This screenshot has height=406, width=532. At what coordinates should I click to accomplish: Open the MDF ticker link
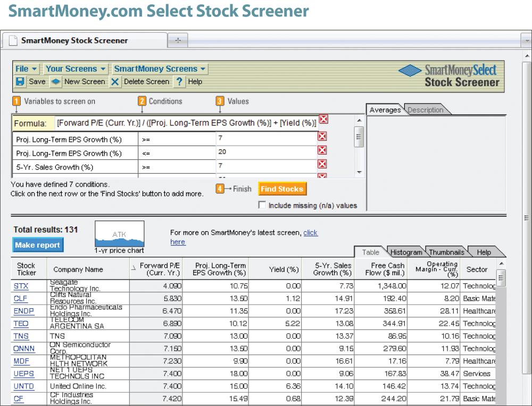21,361
